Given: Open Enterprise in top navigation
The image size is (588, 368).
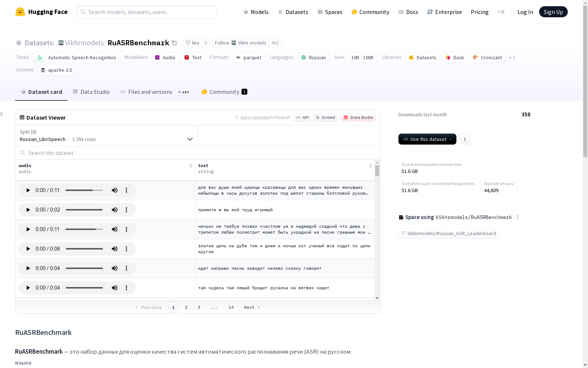Looking at the screenshot, I should [x=445, y=12].
